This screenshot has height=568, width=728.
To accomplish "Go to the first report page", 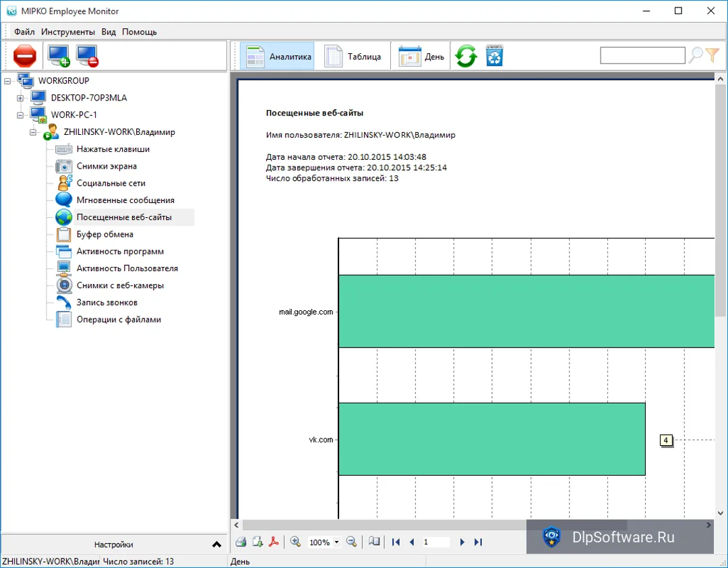I will pyautogui.click(x=396, y=542).
